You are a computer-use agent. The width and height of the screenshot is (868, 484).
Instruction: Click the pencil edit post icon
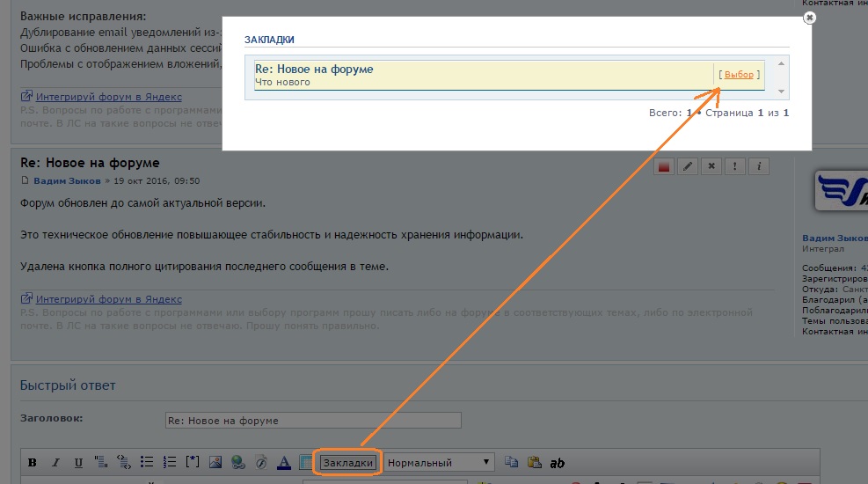(688, 166)
